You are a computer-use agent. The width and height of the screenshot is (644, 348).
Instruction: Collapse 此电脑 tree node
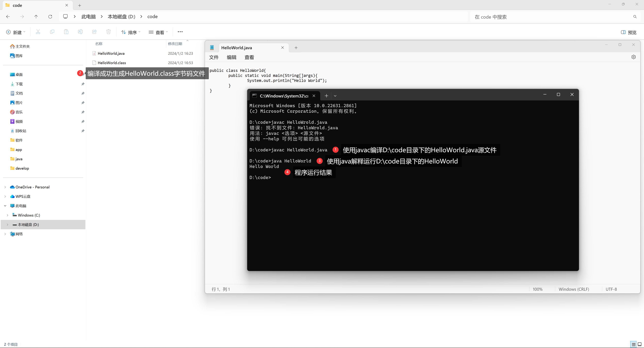5,206
